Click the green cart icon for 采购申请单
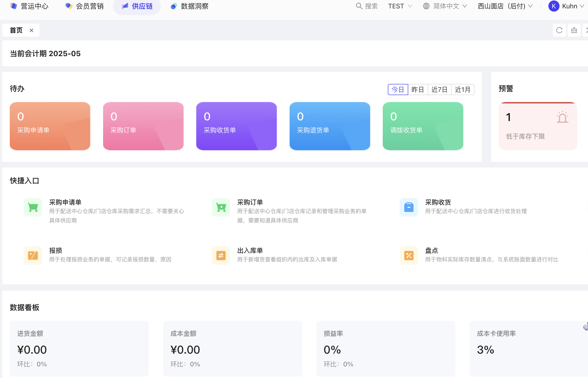The height and width of the screenshot is (378, 588). pyautogui.click(x=33, y=207)
